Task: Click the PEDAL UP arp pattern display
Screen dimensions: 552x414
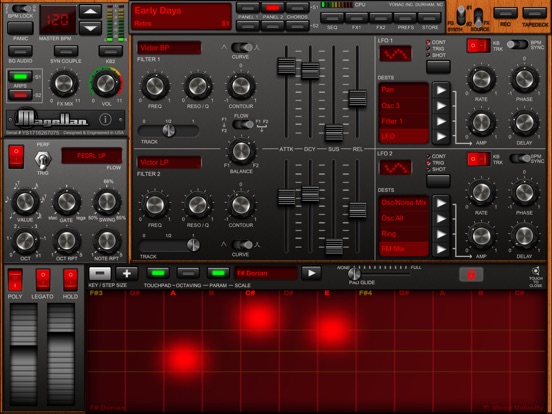Action: [92, 156]
